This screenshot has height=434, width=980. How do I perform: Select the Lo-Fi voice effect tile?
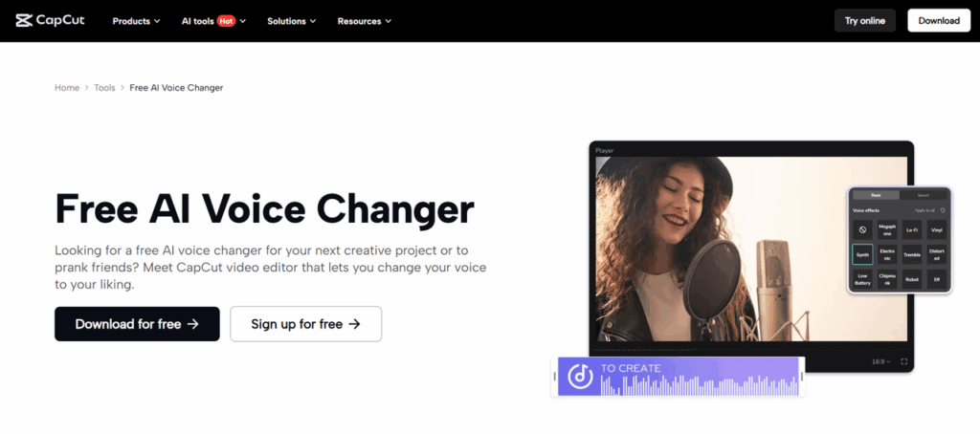tap(912, 229)
